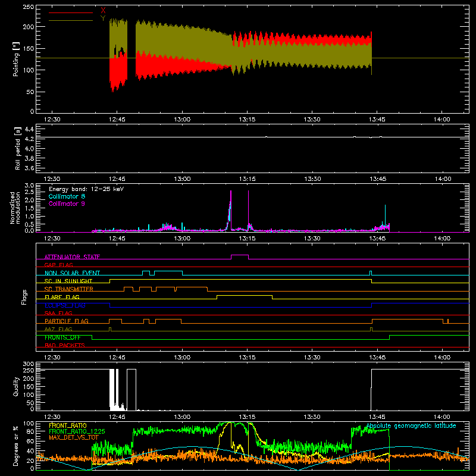Click the 2.0 tick on modulation axis

[x=29, y=200]
